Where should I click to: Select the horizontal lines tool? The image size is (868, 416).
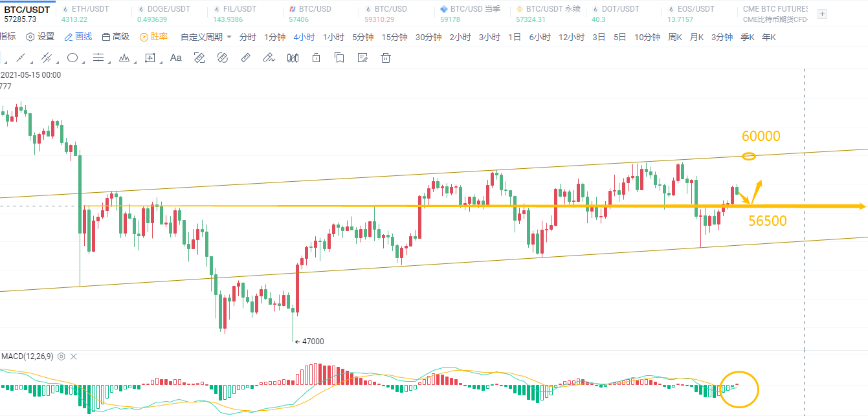point(98,58)
